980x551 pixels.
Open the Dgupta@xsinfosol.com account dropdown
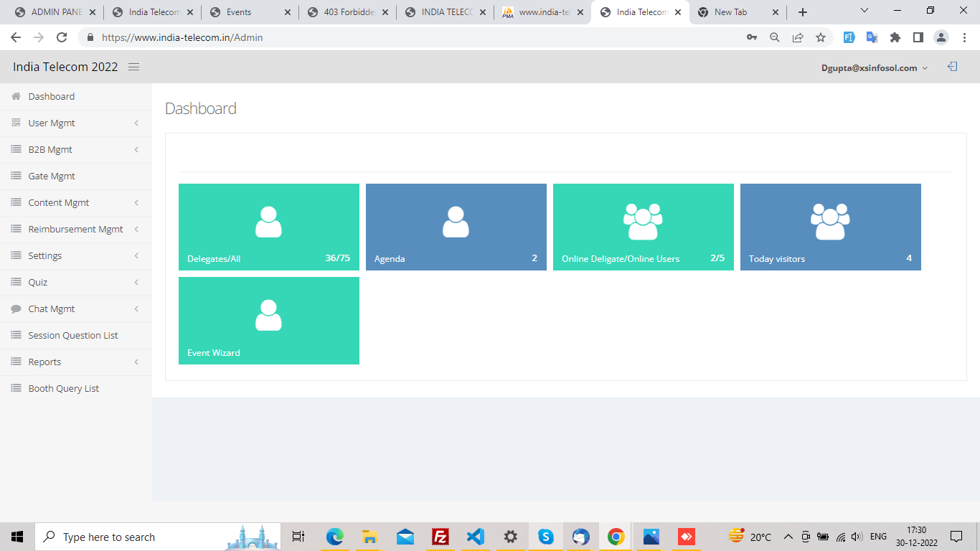[x=874, y=67]
